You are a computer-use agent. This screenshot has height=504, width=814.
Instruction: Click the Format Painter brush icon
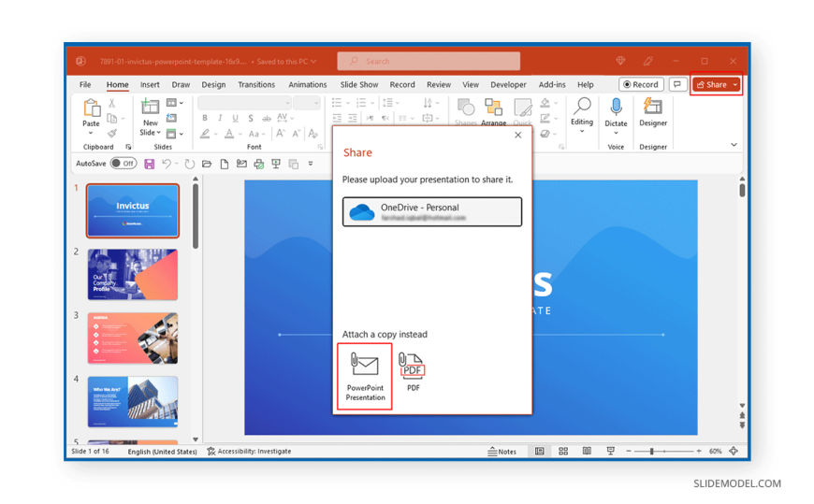112,134
